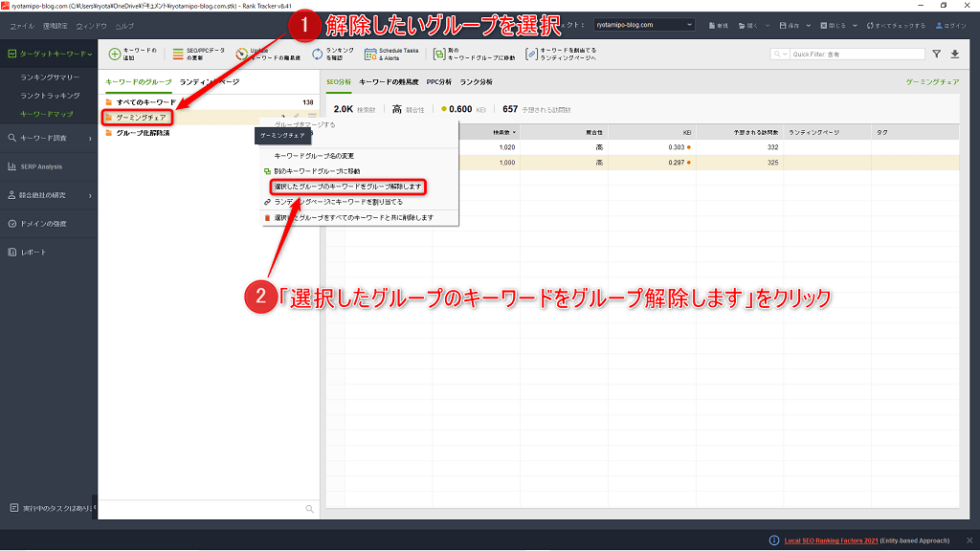Choose 選択したグループのキーワードをグループ解除します menu entry

click(347, 187)
